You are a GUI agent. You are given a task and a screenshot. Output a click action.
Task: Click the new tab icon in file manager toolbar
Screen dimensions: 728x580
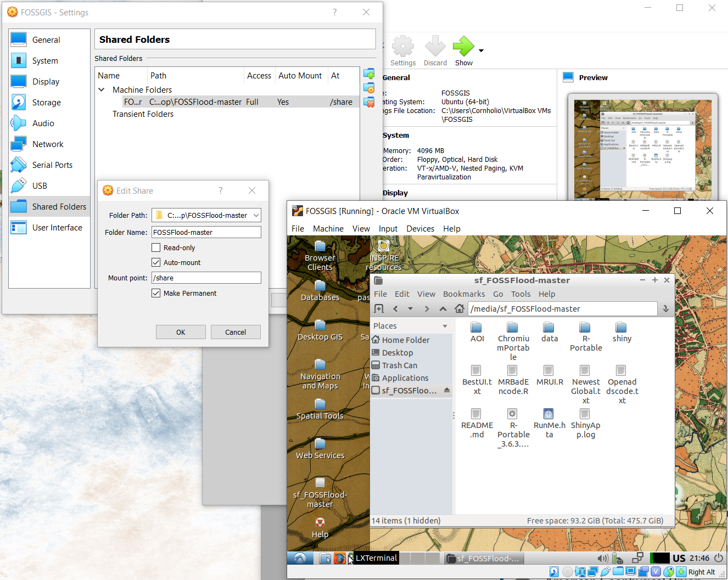[379, 309]
